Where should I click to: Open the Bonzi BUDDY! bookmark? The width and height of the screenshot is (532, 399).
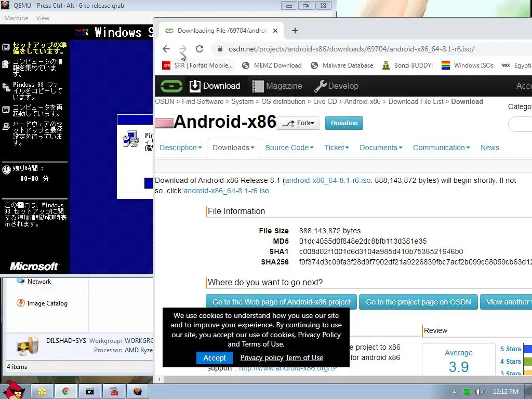(x=407, y=65)
